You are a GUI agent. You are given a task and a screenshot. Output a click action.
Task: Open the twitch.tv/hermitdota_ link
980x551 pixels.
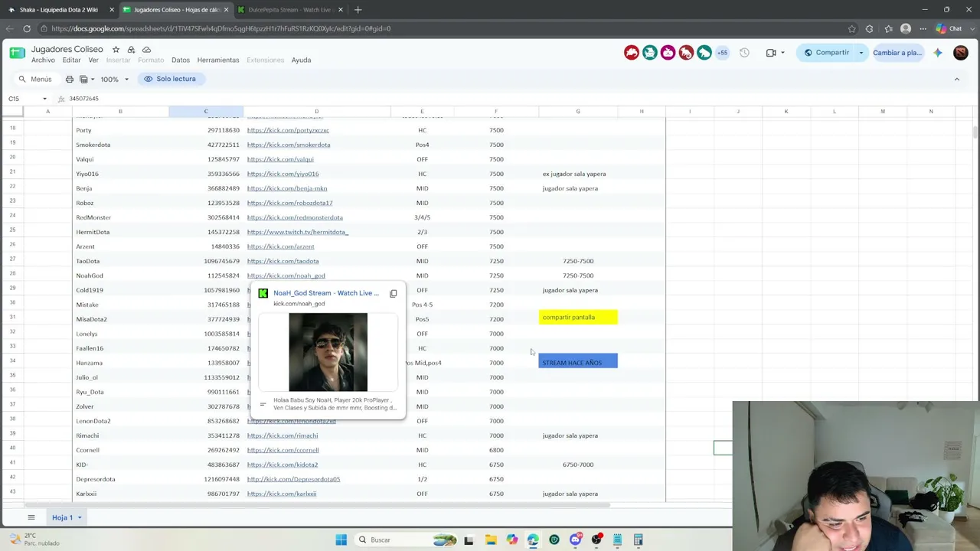[298, 232]
